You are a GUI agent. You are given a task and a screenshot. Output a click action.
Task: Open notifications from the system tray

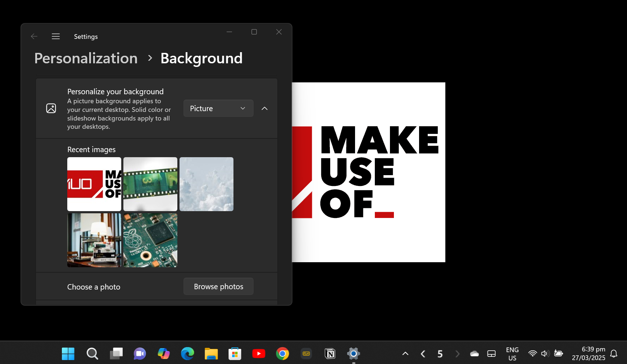pos(614,354)
